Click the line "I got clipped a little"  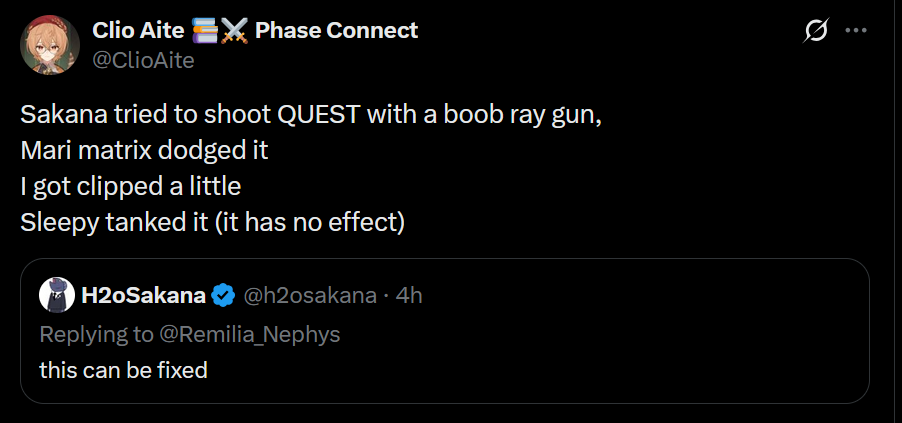(131, 186)
